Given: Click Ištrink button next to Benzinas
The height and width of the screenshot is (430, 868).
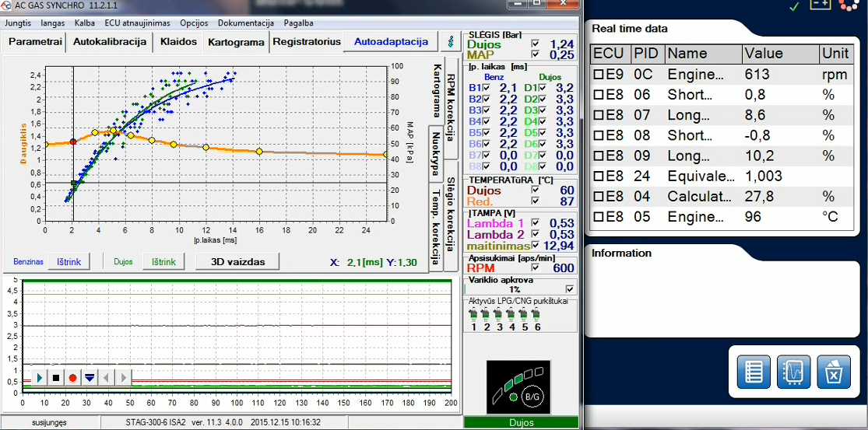Looking at the screenshot, I should coord(69,262).
